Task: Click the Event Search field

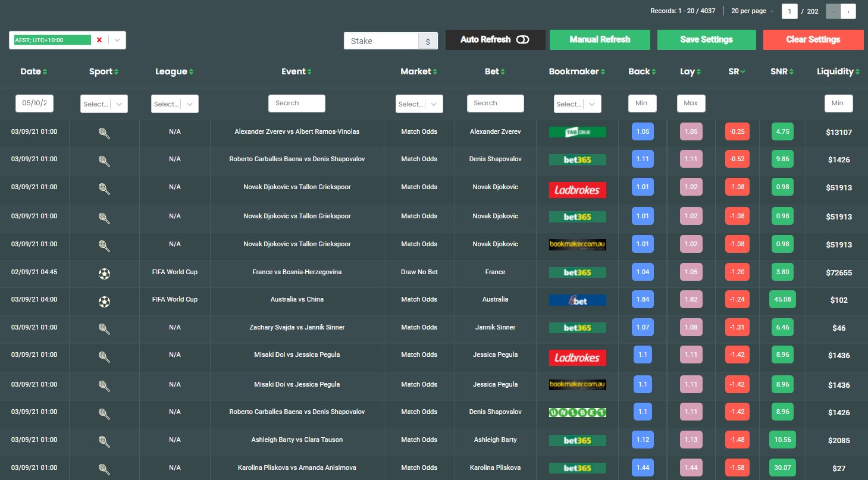Action: (x=297, y=103)
